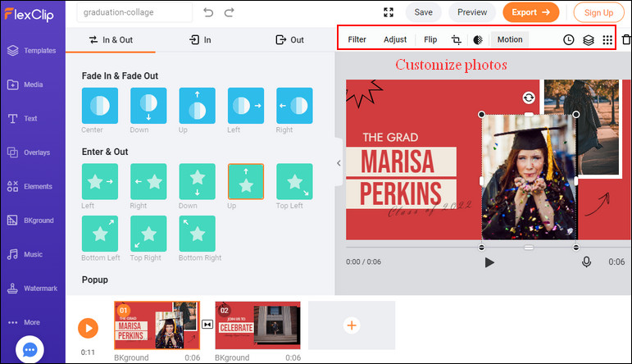Open the BKground sidebar panel
The image size is (632, 364).
30,221
